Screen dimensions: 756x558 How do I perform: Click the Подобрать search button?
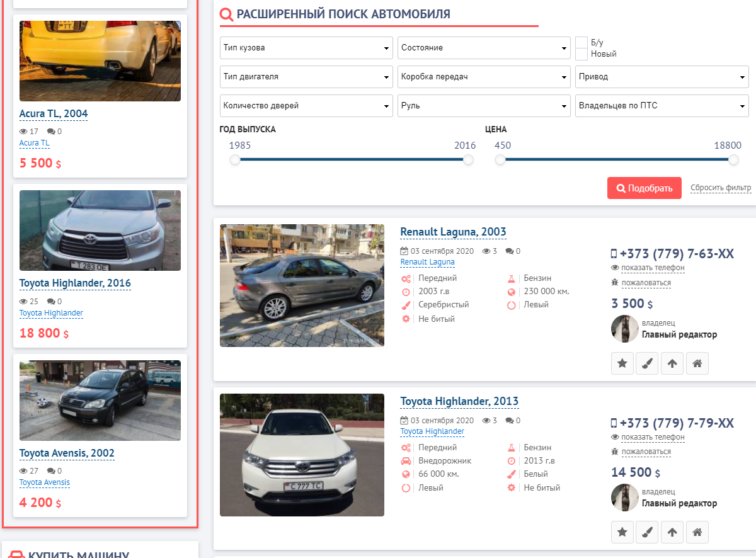[644, 188]
